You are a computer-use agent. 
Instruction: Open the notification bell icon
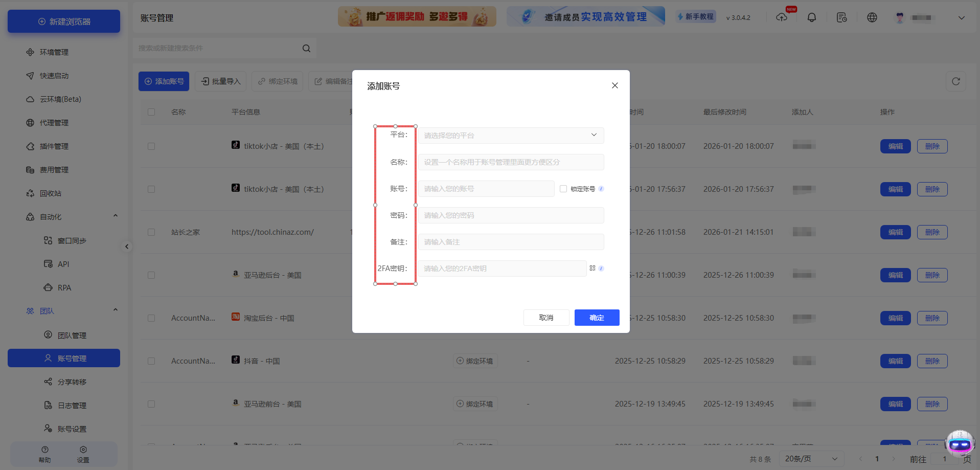click(811, 17)
